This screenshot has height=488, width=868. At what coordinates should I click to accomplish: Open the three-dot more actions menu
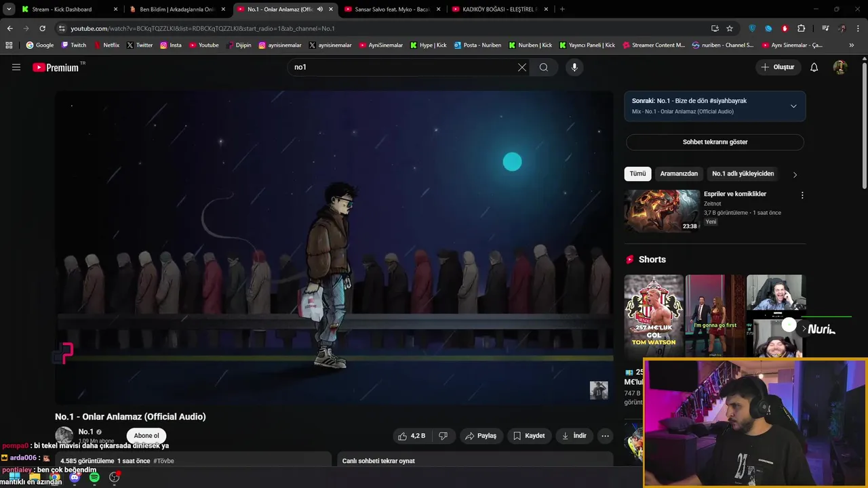coord(606,436)
